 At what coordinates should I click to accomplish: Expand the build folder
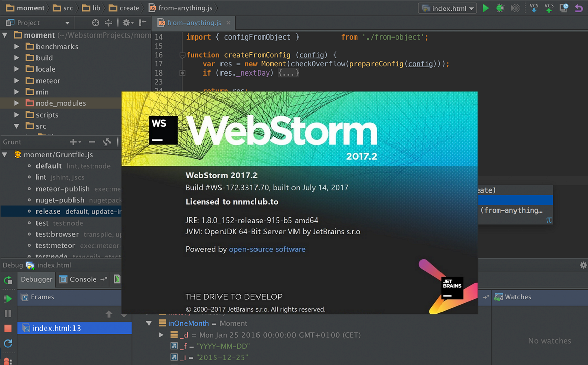tap(17, 58)
